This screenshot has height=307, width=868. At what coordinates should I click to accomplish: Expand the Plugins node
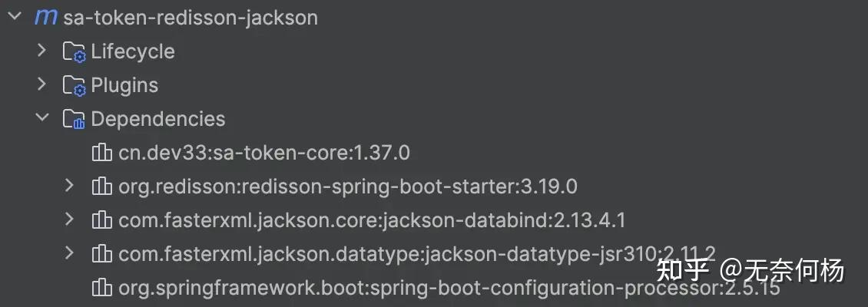42,84
